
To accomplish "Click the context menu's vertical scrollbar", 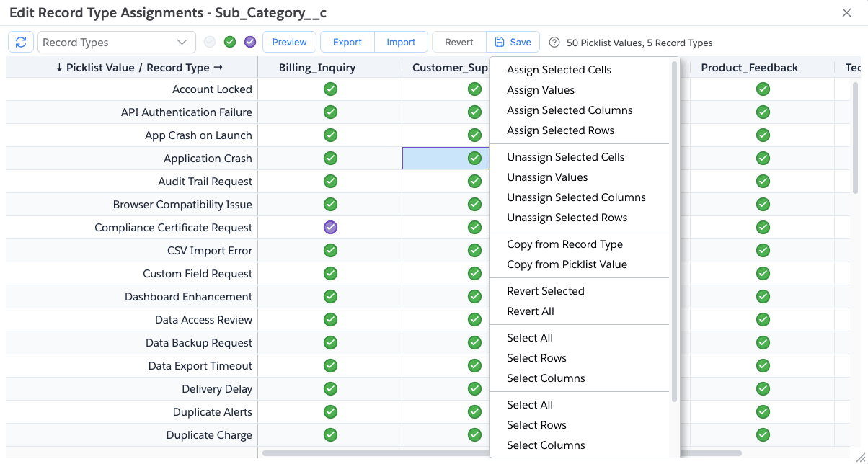I will coord(675,231).
